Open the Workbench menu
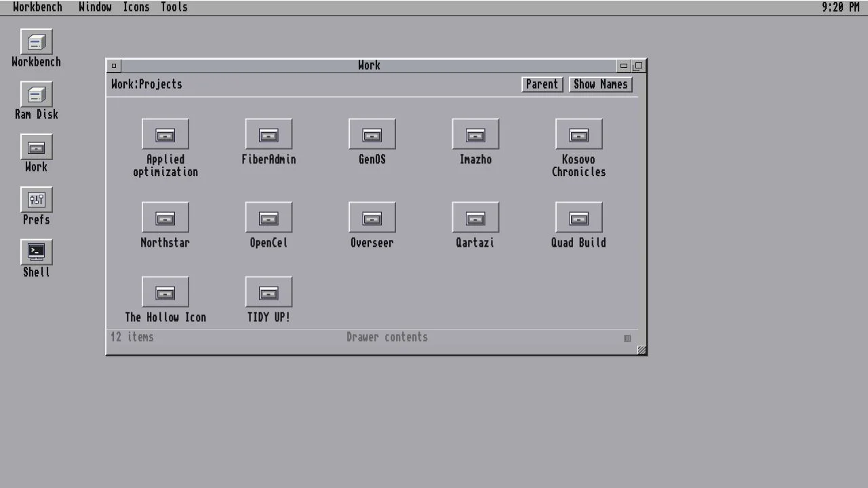The image size is (868, 488). tap(37, 7)
